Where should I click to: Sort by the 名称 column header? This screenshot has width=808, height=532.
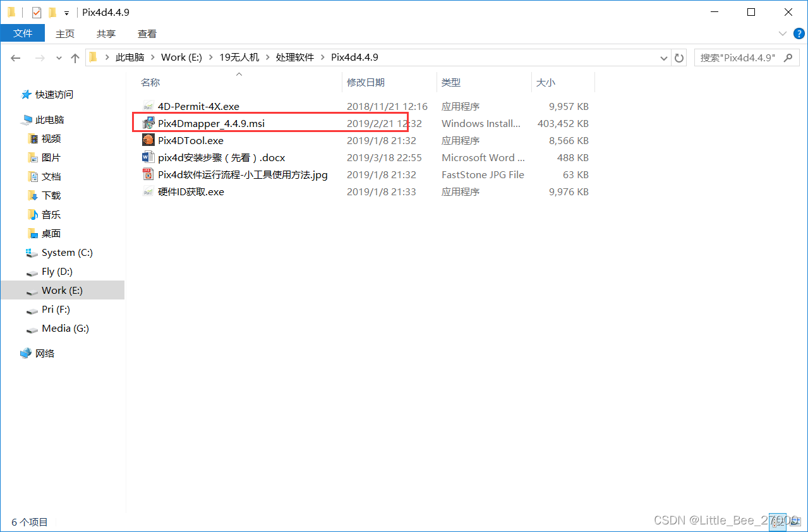click(x=150, y=82)
